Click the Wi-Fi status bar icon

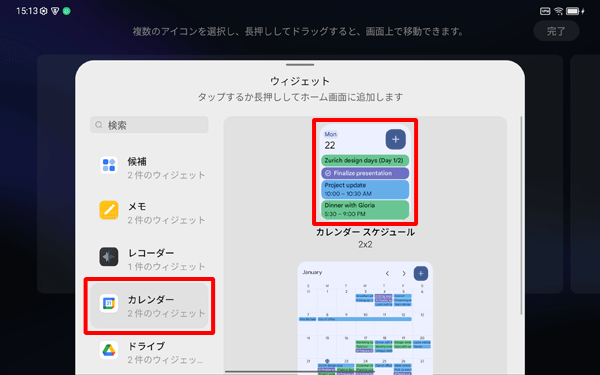point(558,11)
